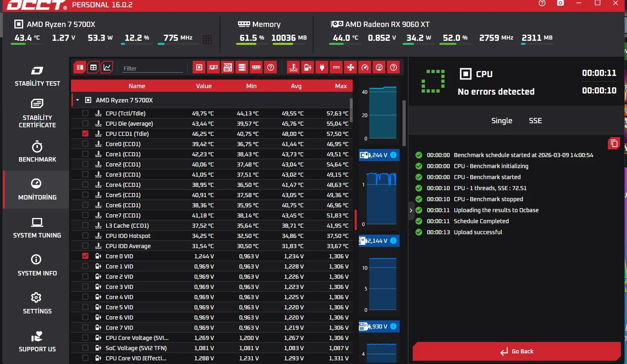This screenshot has height=364, width=627.
Task: Focus the Filter text field
Action: 153,68
